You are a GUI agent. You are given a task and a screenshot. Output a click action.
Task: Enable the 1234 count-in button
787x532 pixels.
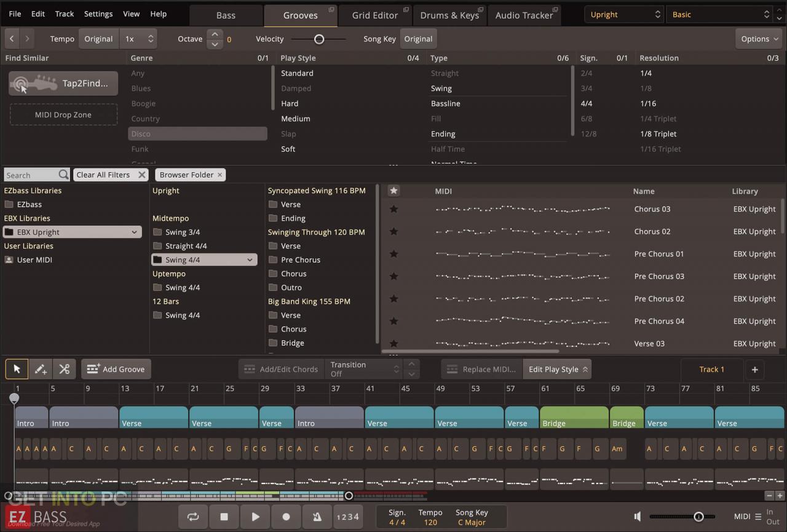point(347,517)
